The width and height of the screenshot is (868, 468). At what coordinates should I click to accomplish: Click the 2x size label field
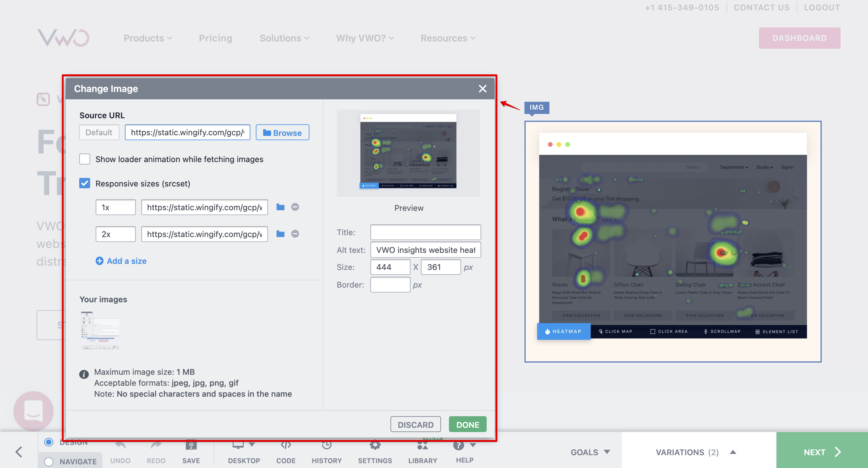click(115, 234)
